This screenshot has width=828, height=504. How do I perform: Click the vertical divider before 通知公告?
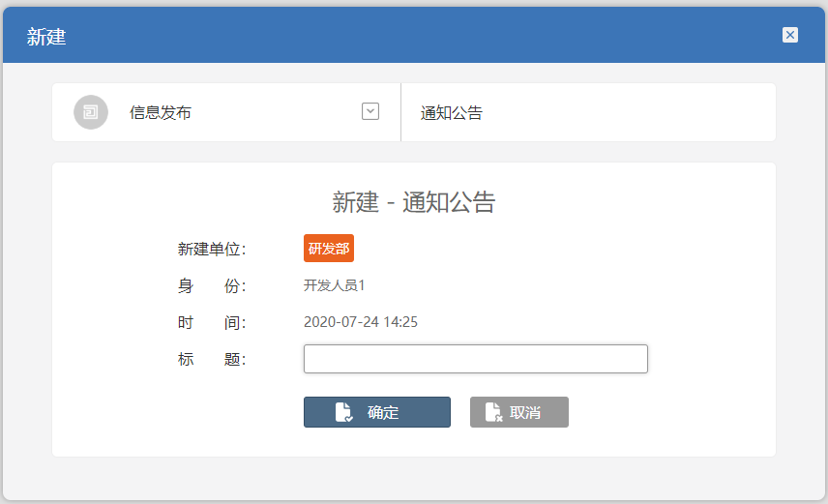click(400, 112)
